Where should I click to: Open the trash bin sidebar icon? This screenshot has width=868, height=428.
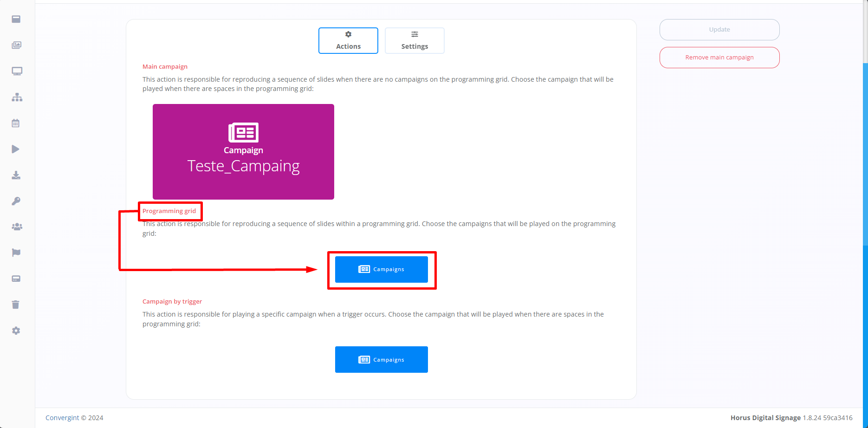pos(15,305)
